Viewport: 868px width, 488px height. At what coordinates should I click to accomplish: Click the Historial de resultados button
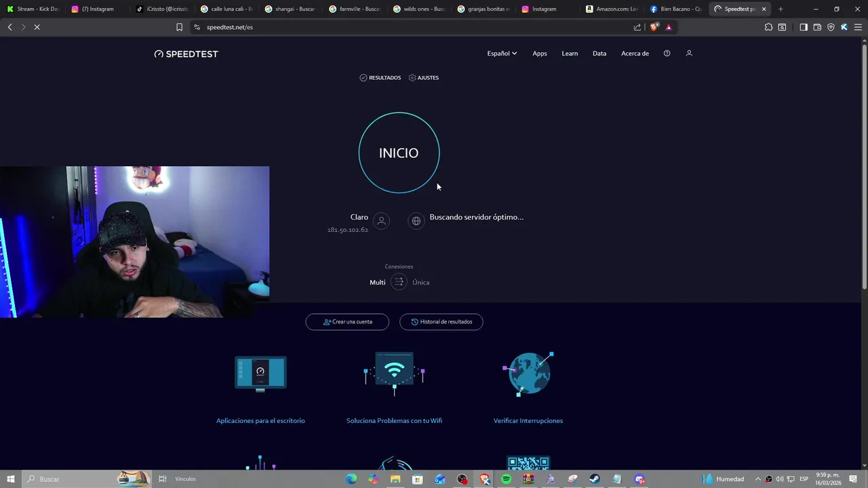point(441,322)
